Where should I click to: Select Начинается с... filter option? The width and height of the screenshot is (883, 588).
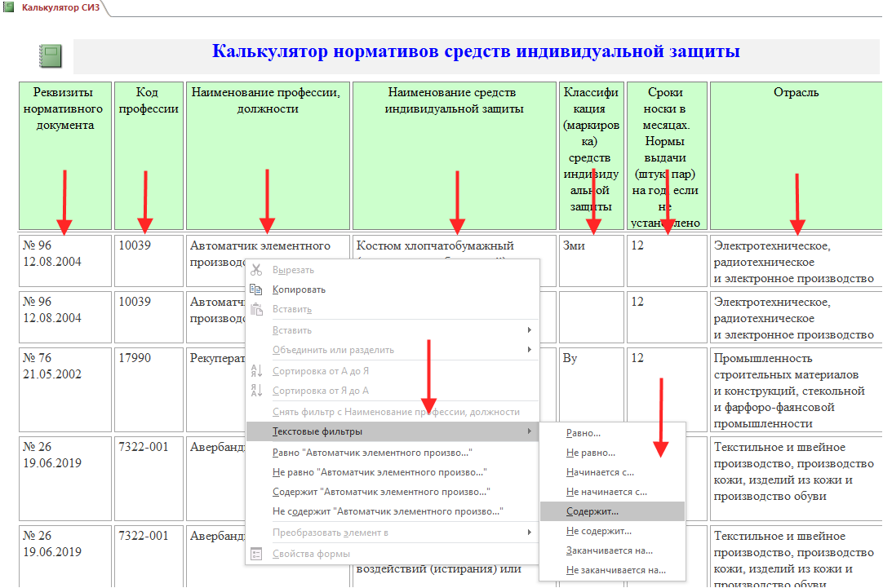[x=613, y=473]
